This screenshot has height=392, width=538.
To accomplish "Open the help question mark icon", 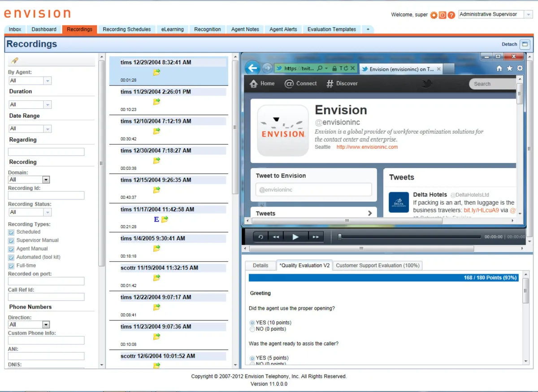I will [451, 15].
